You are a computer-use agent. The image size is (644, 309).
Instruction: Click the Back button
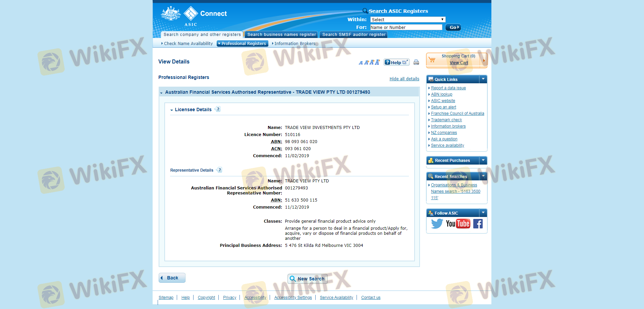coord(172,278)
